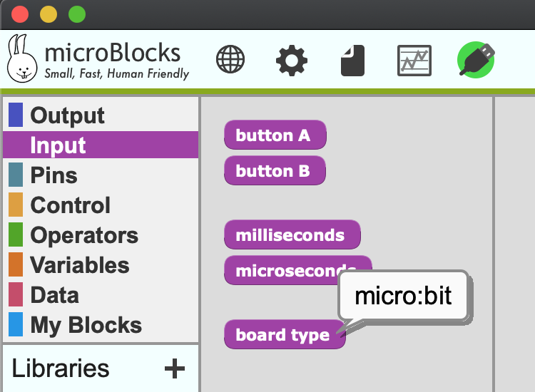Switch to the Control category
This screenshot has width=535, height=392.
pyautogui.click(x=70, y=205)
